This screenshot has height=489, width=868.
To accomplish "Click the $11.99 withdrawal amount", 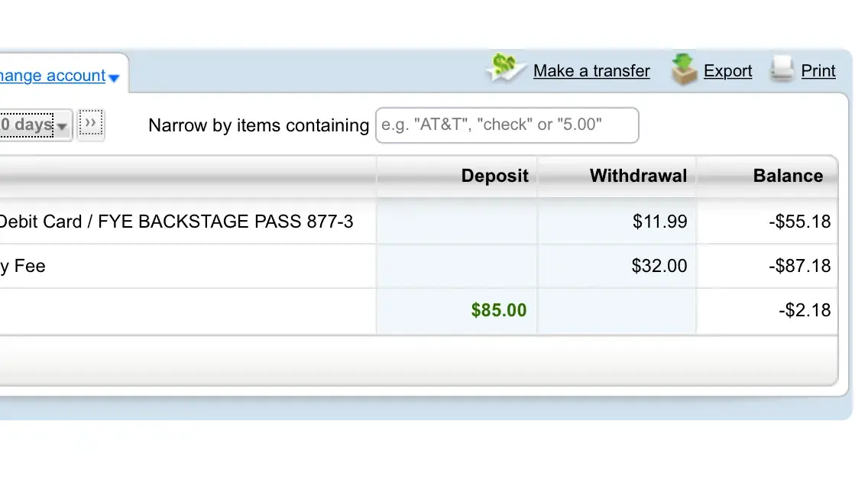I will click(x=659, y=222).
